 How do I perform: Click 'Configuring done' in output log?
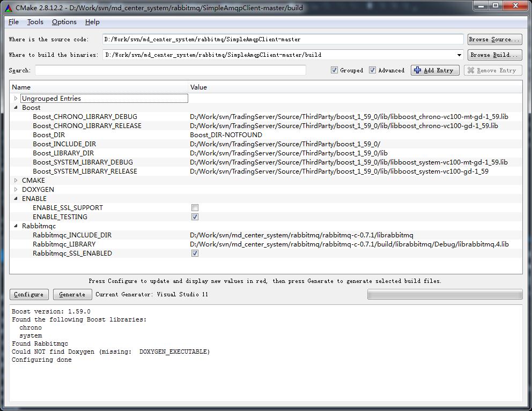tap(41, 360)
